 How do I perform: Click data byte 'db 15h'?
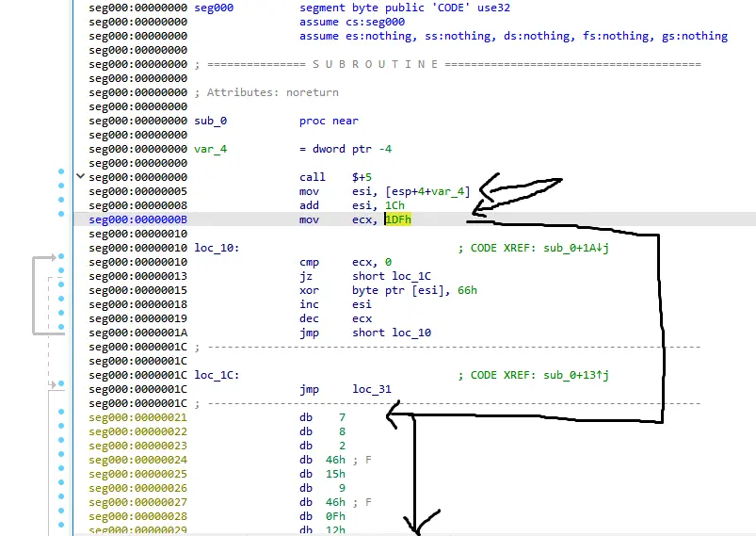point(323,474)
